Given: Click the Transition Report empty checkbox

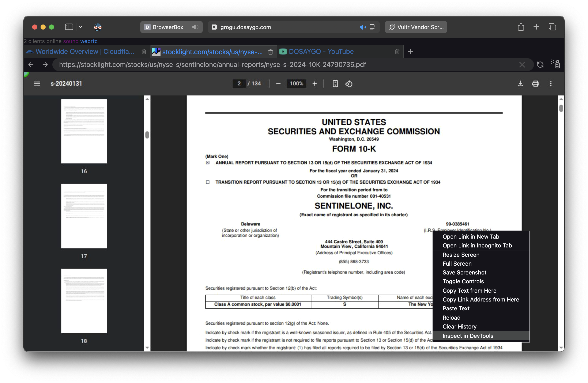Looking at the screenshot, I should tap(208, 182).
